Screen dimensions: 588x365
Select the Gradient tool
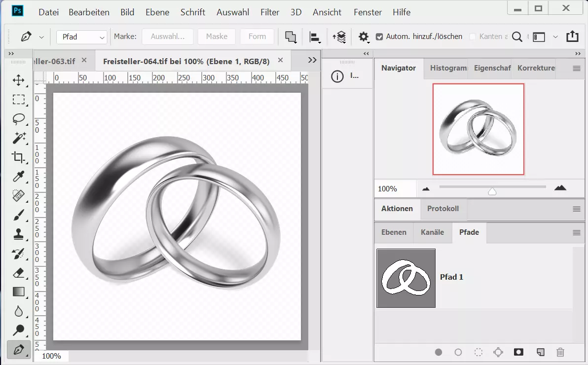[x=18, y=292]
